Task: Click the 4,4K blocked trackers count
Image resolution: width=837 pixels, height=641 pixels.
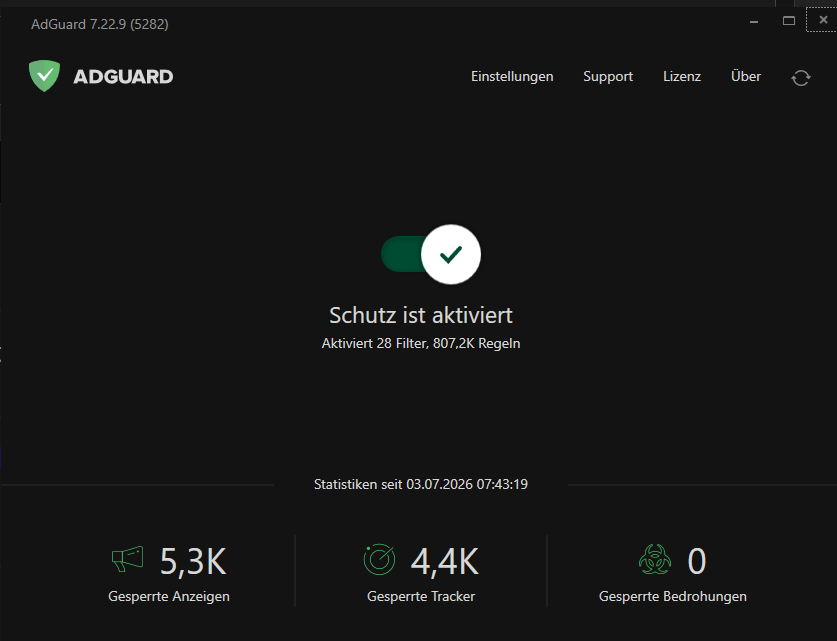Action: click(445, 561)
